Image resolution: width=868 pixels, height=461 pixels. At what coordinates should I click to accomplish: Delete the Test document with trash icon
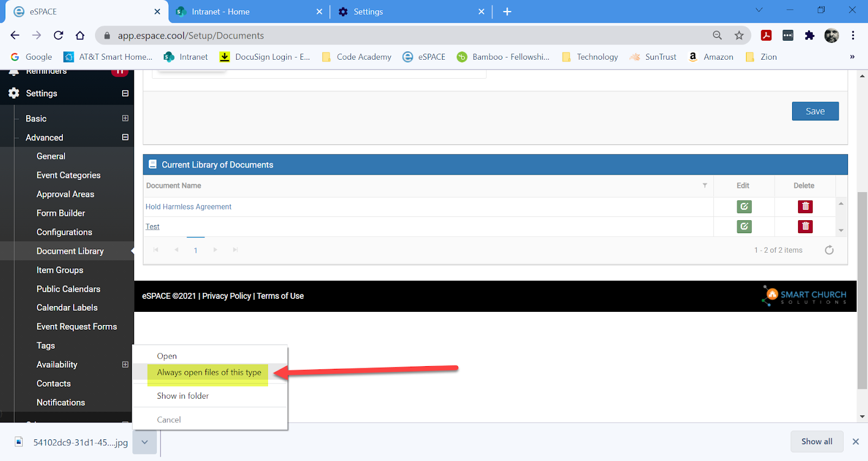coord(805,226)
